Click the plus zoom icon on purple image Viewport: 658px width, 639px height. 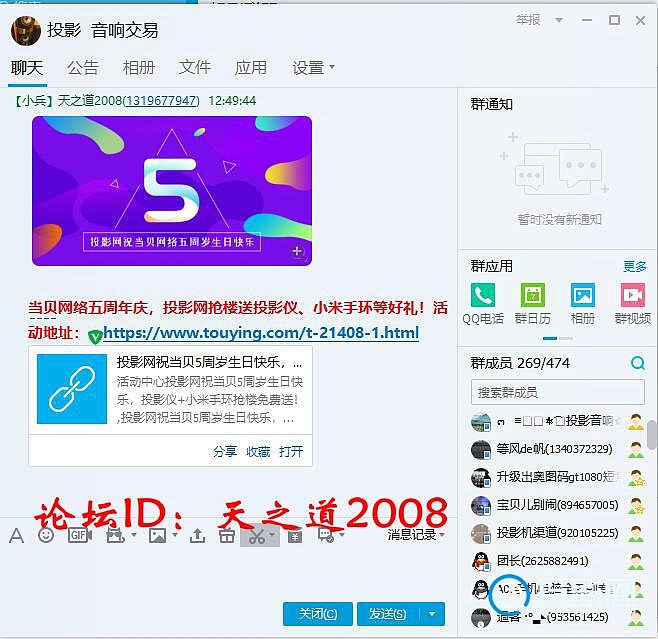[x=298, y=251]
